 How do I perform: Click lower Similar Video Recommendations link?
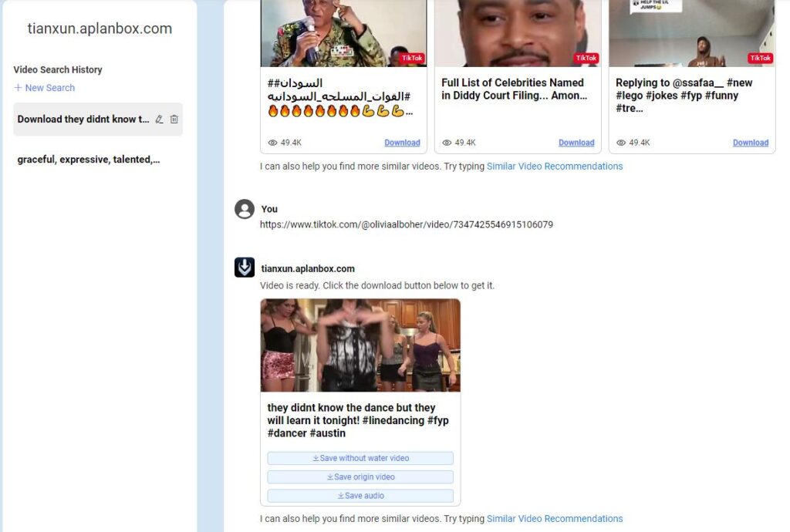point(555,518)
